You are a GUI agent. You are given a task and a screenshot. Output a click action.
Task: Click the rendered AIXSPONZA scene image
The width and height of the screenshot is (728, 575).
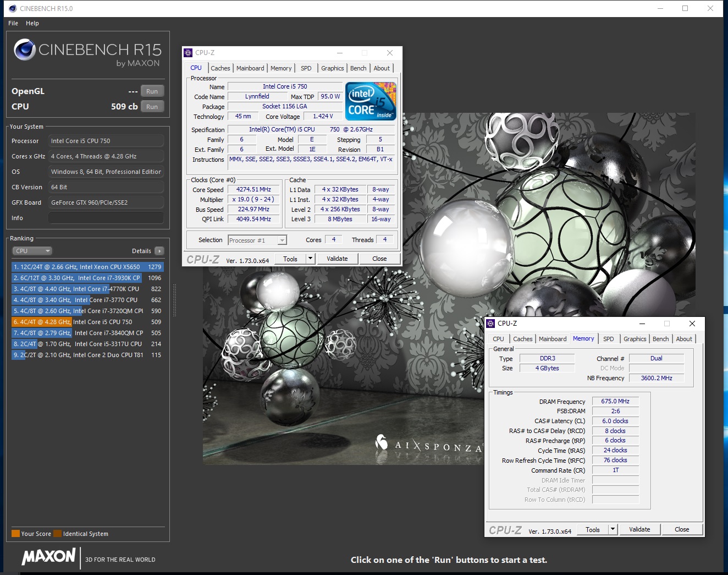click(449, 289)
